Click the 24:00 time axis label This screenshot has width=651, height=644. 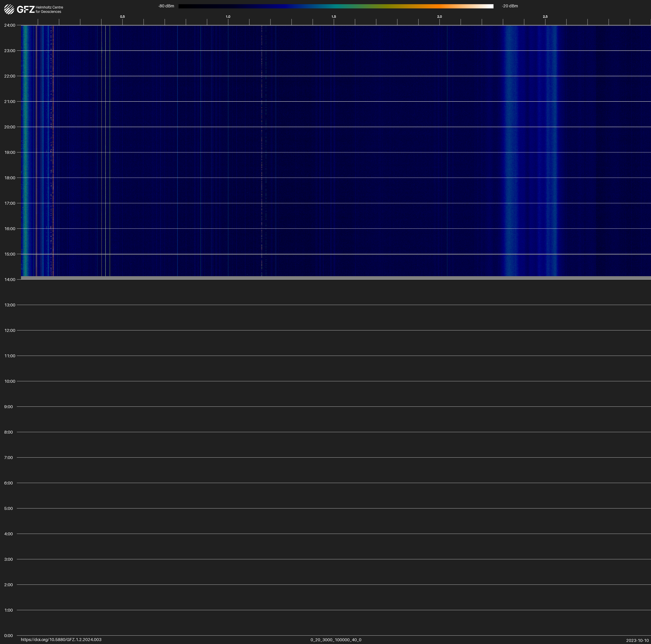(9, 25)
